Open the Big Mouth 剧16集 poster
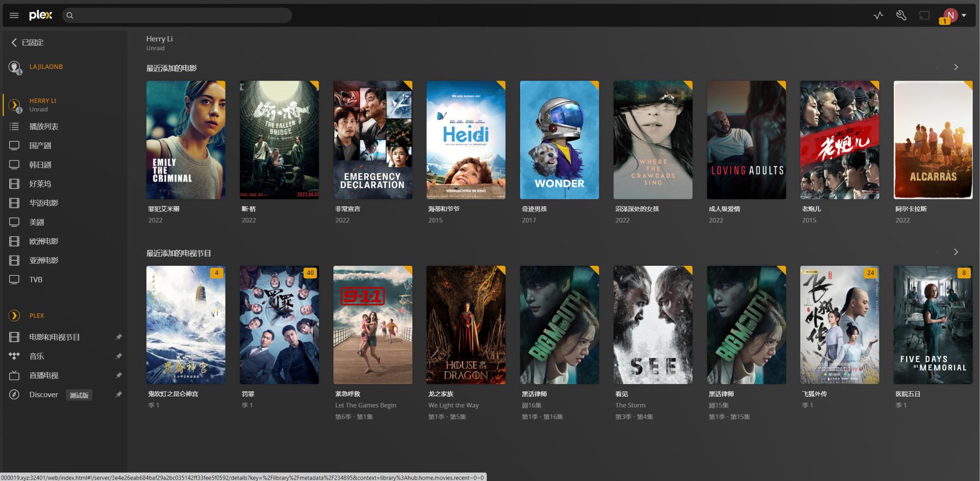Image resolution: width=980 pixels, height=481 pixels. coord(559,325)
